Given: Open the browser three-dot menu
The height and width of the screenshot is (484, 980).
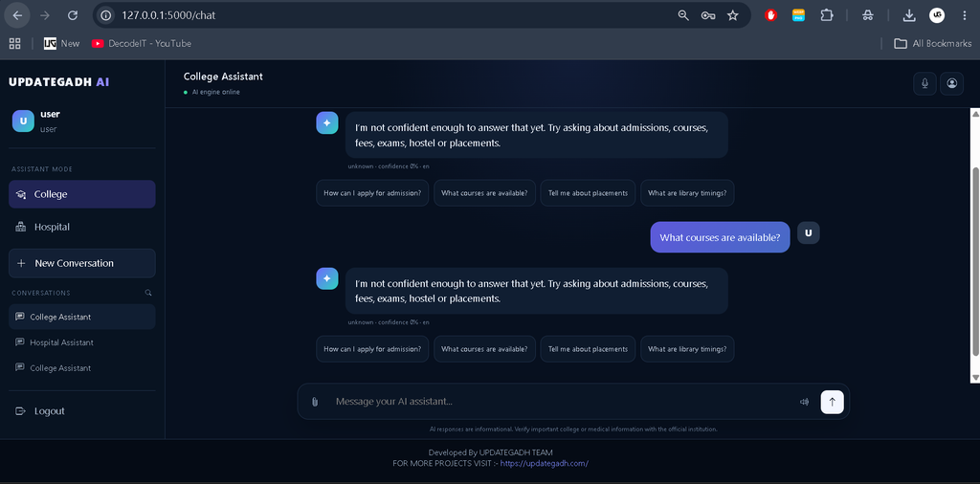Looking at the screenshot, I should tap(965, 15).
